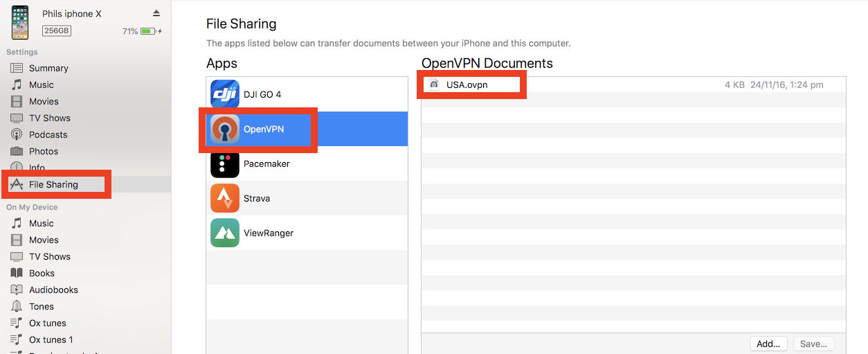
Task: Click the 24/11/16, 1:24 pm date
Action: pyautogui.click(x=786, y=85)
